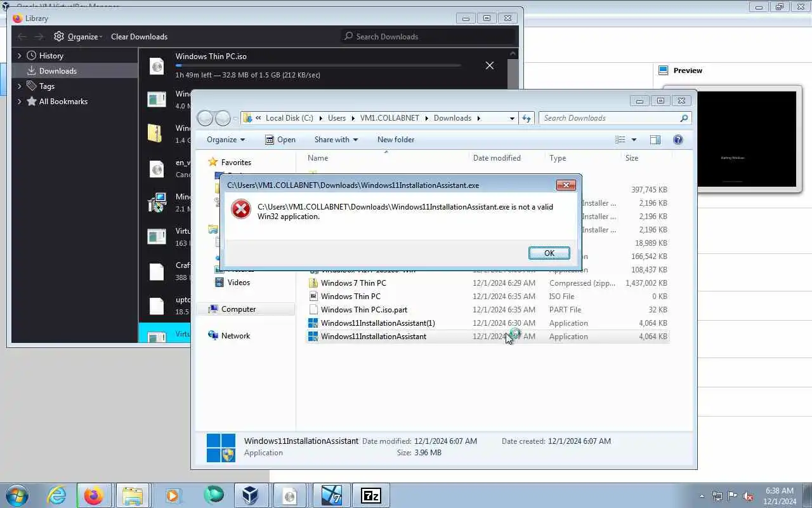Open the Explorer Organize menu
This screenshot has height=508, width=812.
[x=226, y=140]
